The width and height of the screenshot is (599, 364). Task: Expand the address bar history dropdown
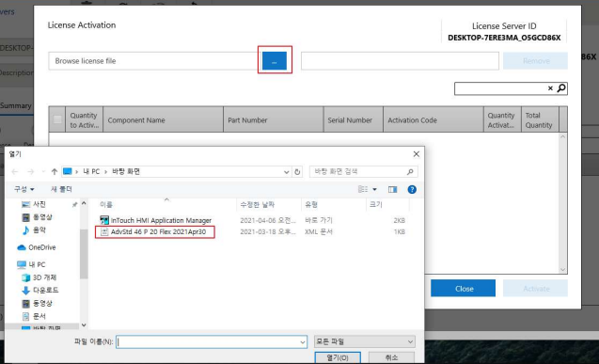[286, 172]
